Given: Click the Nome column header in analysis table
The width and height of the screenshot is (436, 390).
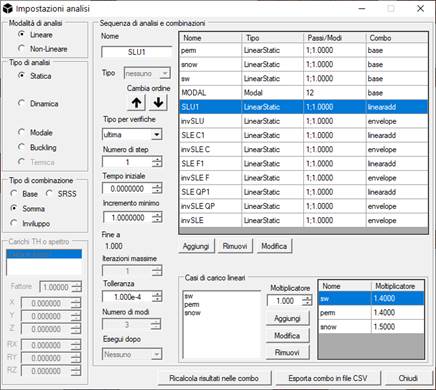Looking at the screenshot, I should [x=211, y=38].
